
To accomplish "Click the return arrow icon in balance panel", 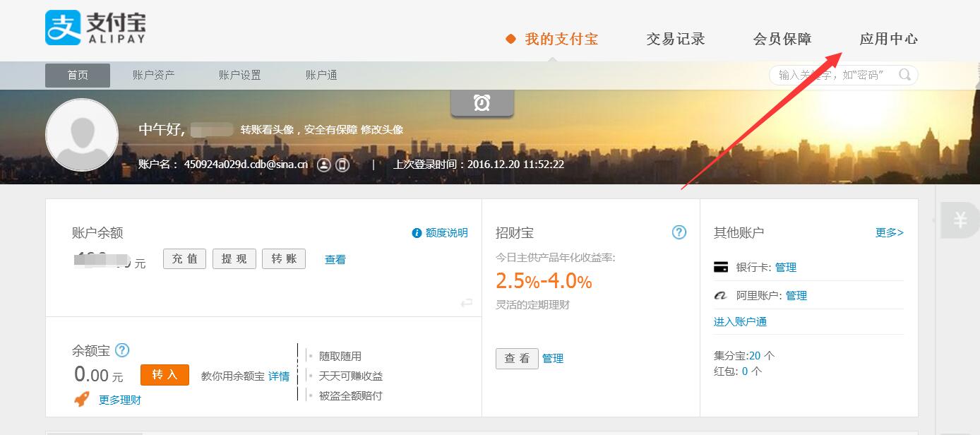I will (466, 303).
